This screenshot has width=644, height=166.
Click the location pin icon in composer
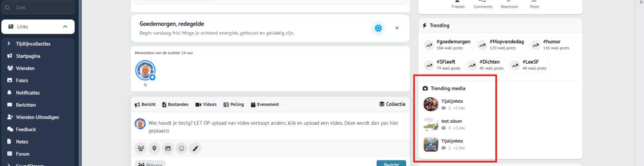pos(154,148)
